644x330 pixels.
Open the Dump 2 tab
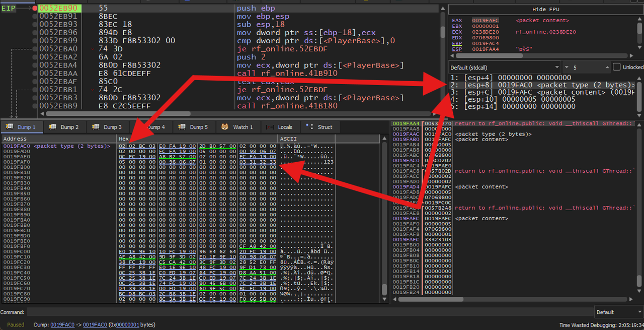65,127
